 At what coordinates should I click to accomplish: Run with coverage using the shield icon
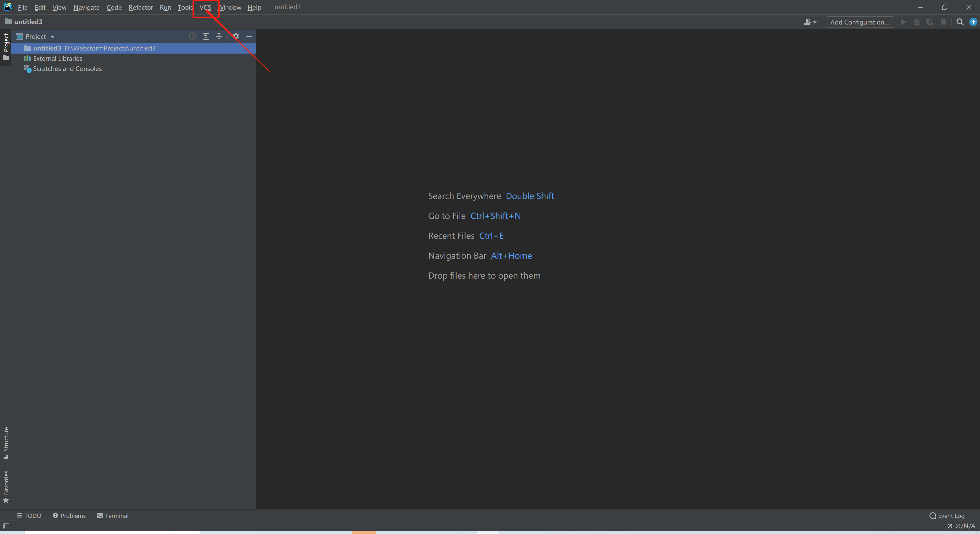pyautogui.click(x=930, y=22)
